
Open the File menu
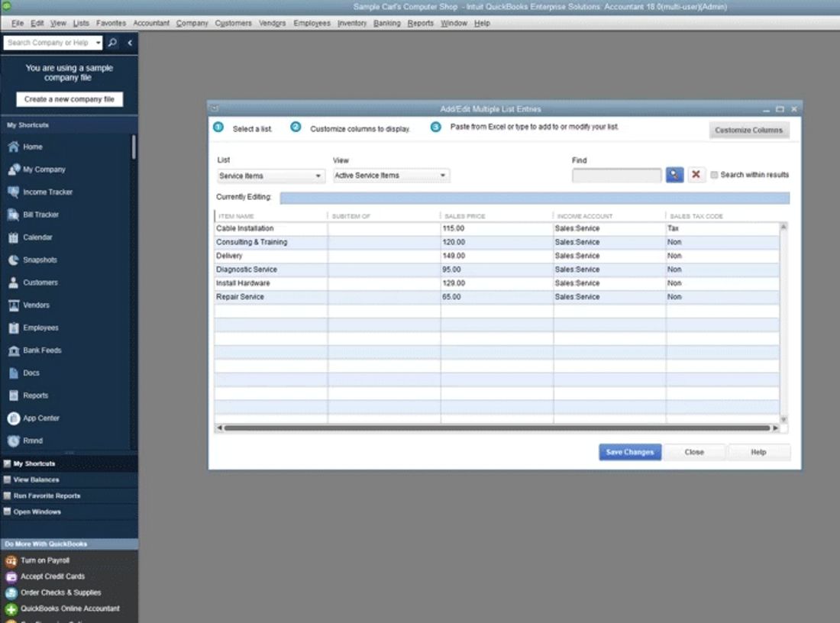pos(18,23)
